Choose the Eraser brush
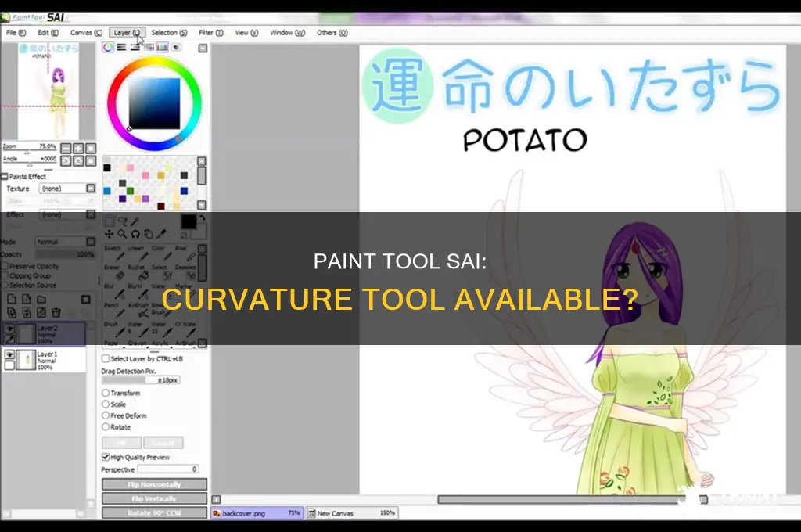The width and height of the screenshot is (801, 532). click(113, 273)
